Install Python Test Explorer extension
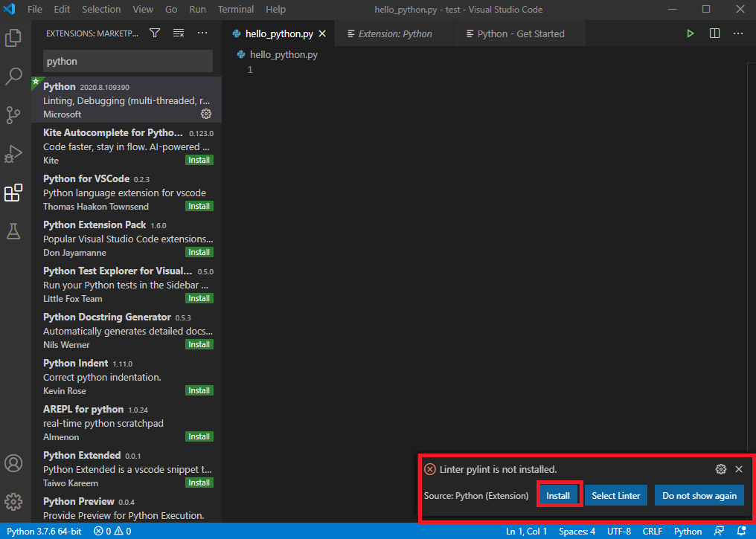The width and height of the screenshot is (756, 539). pyautogui.click(x=199, y=299)
